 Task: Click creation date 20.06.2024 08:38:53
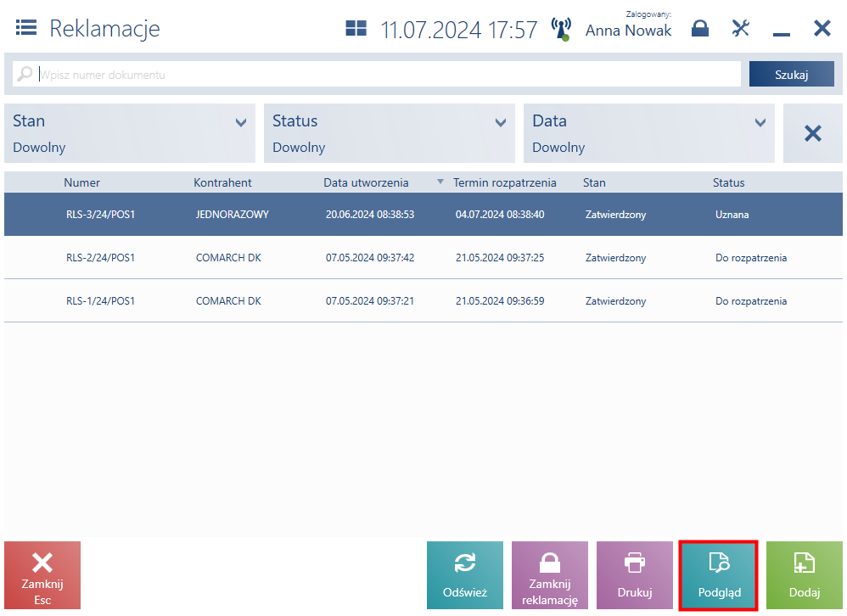click(370, 215)
